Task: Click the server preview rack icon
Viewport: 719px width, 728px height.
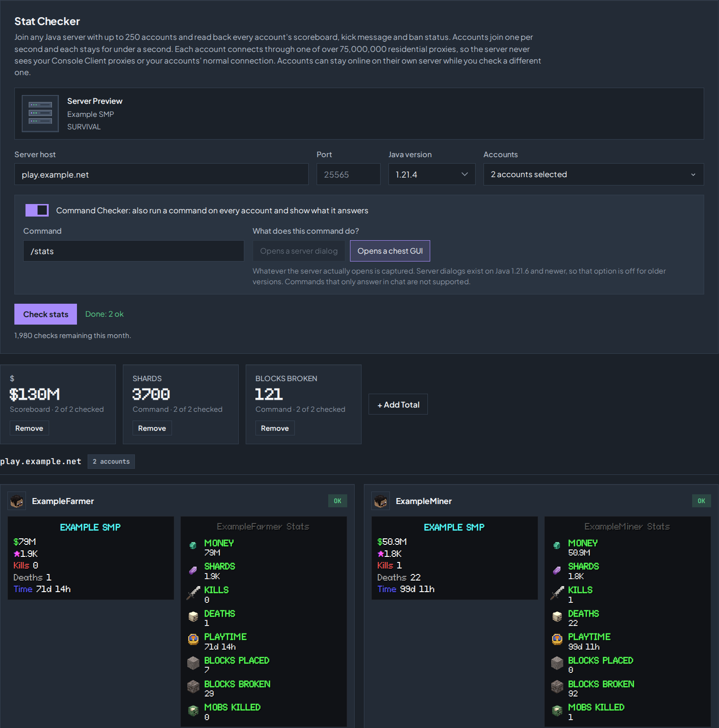Action: pos(40,114)
